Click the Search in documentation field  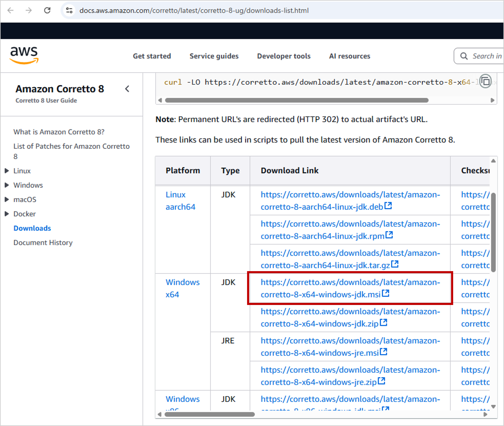[x=479, y=56]
